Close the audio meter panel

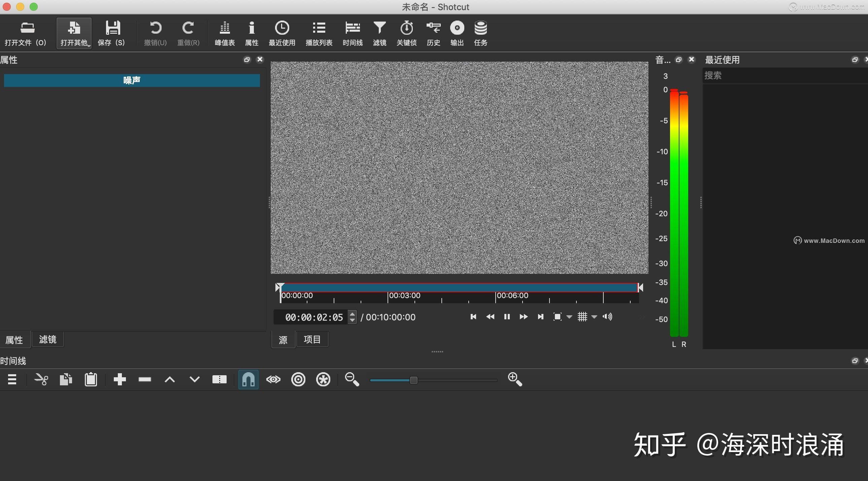pos(692,60)
